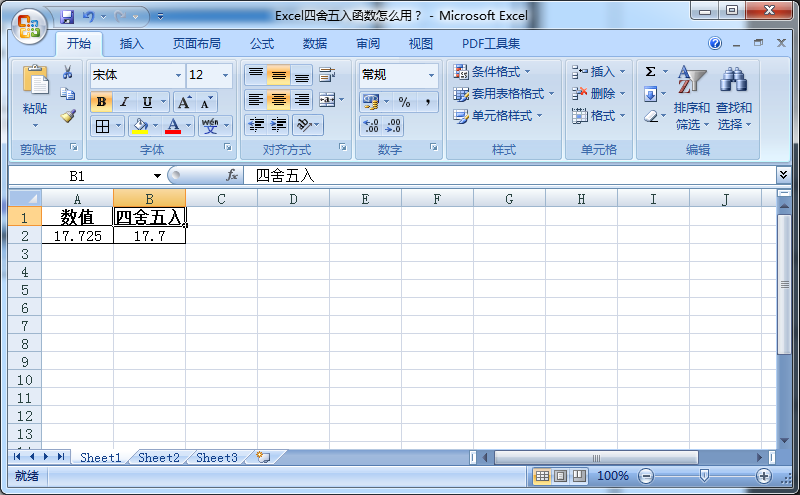This screenshot has height=495, width=800.
Task: Decrease font size with small A
Action: 206,102
